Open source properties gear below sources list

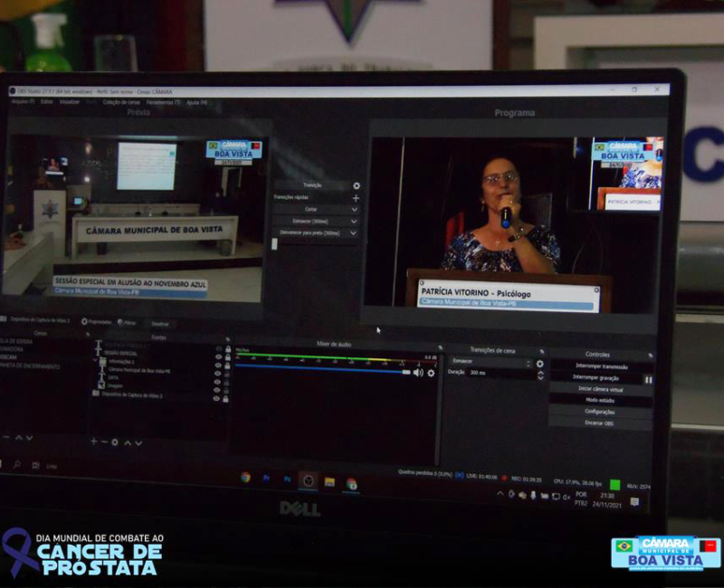coord(115,442)
